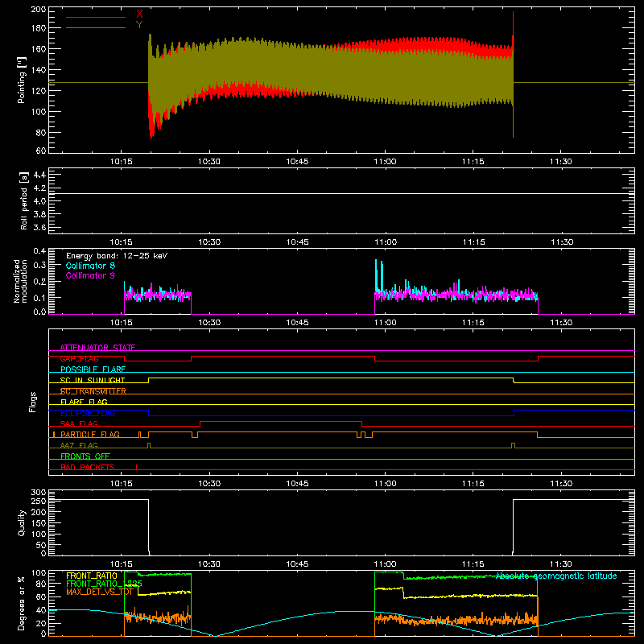
Task: Click the 0.4 tick label on modulation axis
Action: pos(39,251)
